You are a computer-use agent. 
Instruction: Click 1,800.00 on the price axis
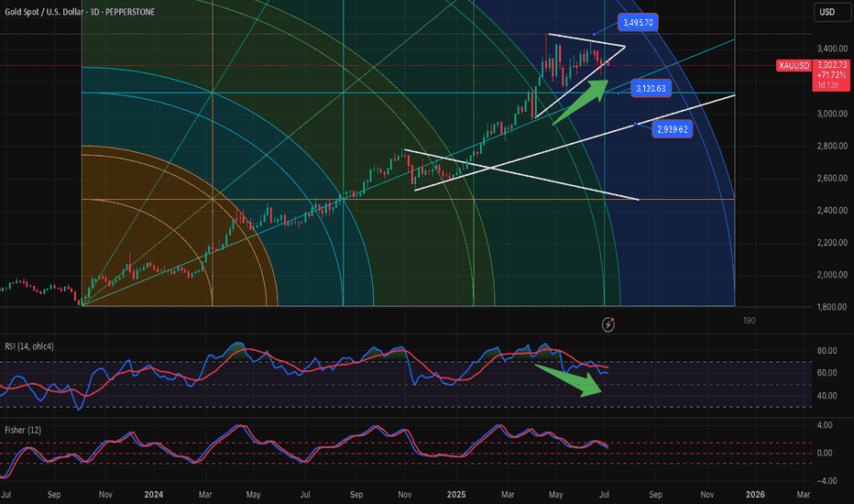tap(832, 307)
